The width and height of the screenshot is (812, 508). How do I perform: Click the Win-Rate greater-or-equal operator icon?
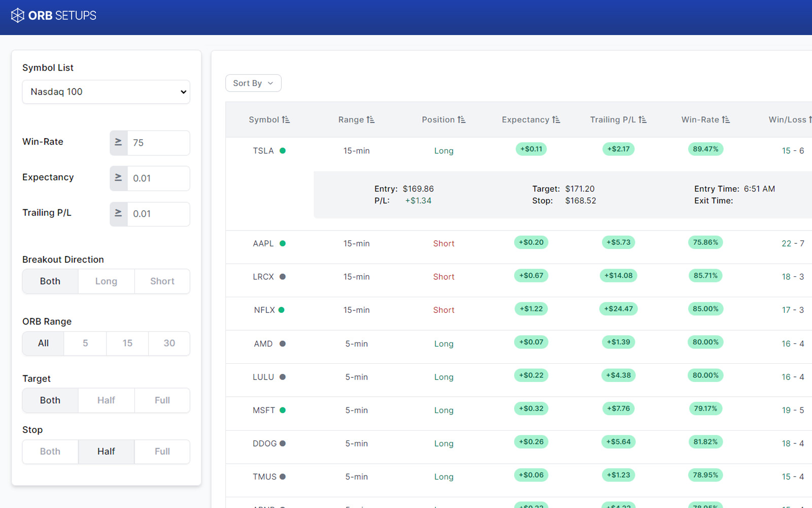pyautogui.click(x=118, y=143)
